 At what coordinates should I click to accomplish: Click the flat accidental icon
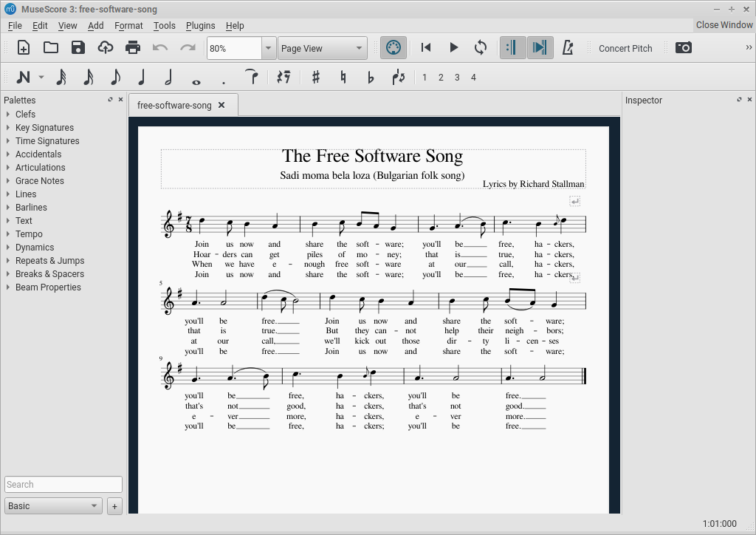click(371, 78)
